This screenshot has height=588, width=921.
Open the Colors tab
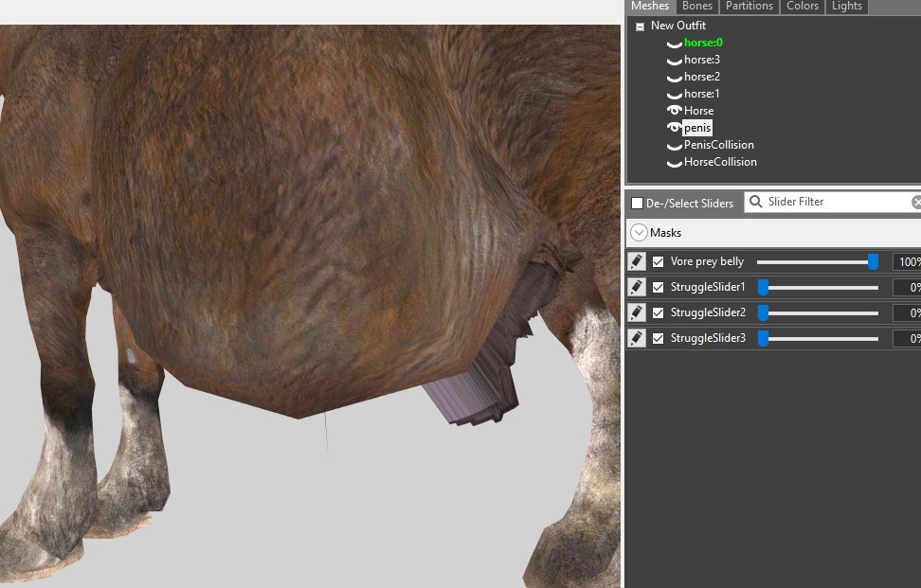coord(803,7)
